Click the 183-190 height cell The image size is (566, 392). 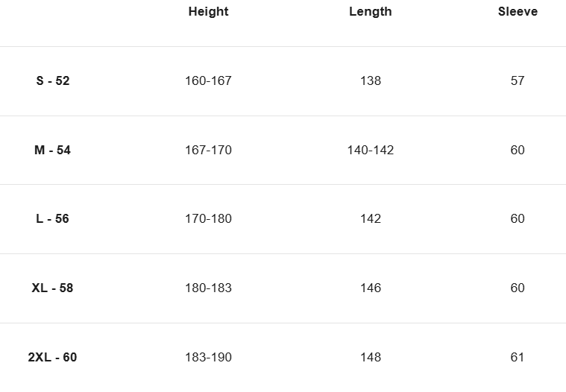[x=208, y=357]
